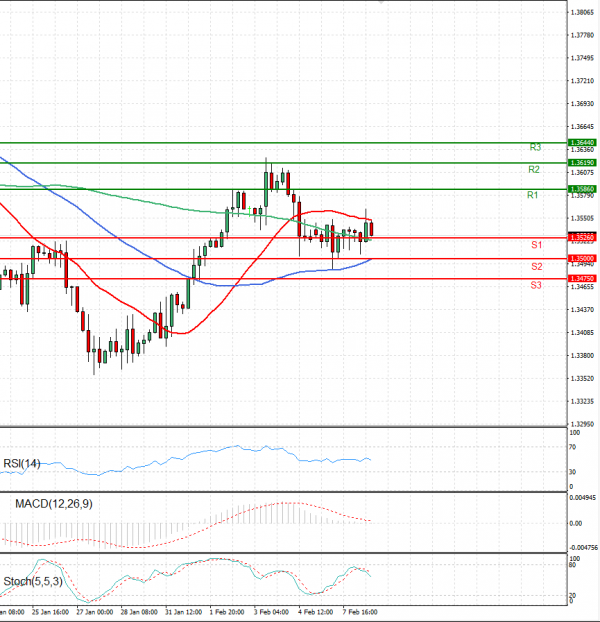This screenshot has width=600, height=622.
Task: Click the -0.004756 MACD scale value
Action: [x=583, y=547]
